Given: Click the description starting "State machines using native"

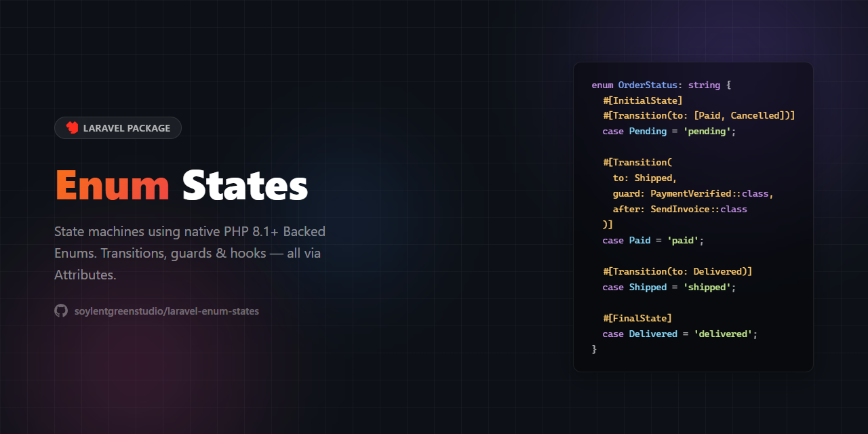Looking at the screenshot, I should click(190, 254).
